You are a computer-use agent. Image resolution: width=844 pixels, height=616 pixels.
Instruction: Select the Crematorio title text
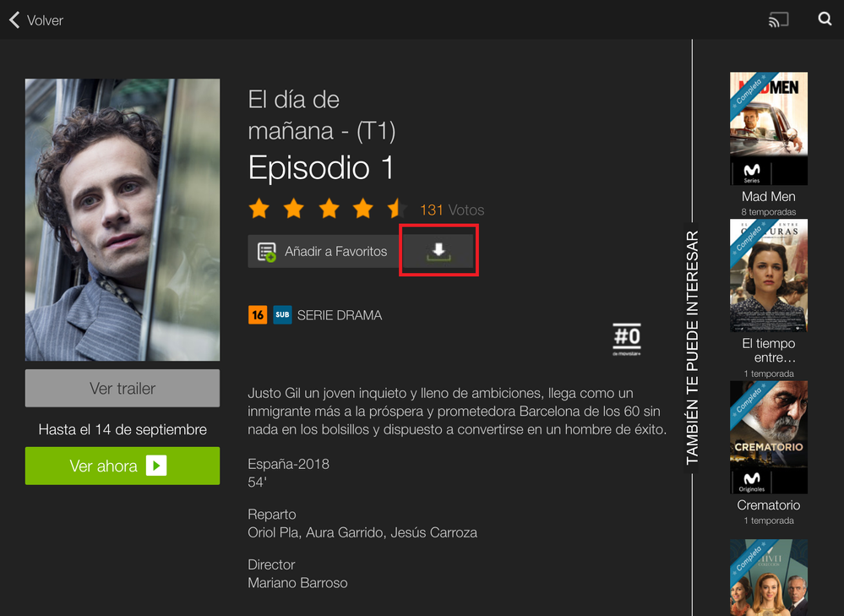[768, 505]
